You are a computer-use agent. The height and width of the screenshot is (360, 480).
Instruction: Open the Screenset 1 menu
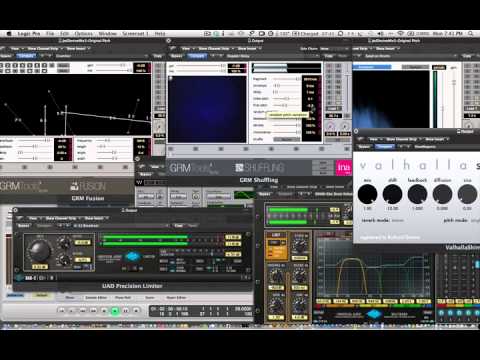135,34
